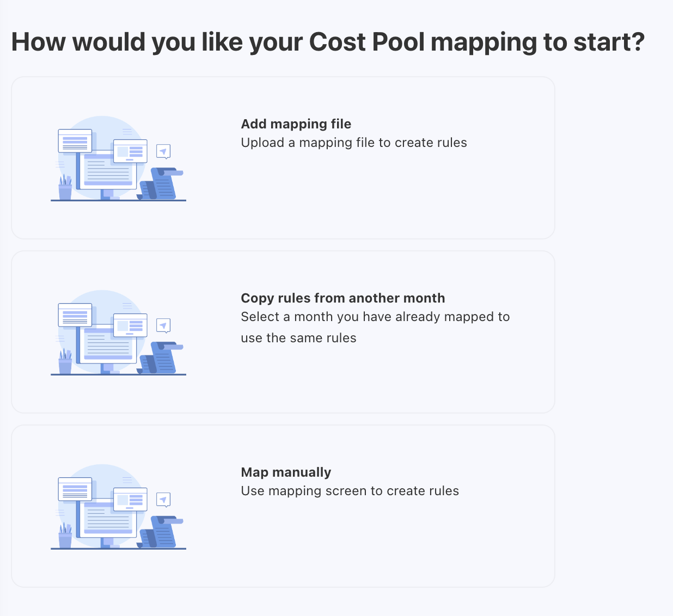The height and width of the screenshot is (616, 673).
Task: Pick the Map manually title
Action: (286, 472)
